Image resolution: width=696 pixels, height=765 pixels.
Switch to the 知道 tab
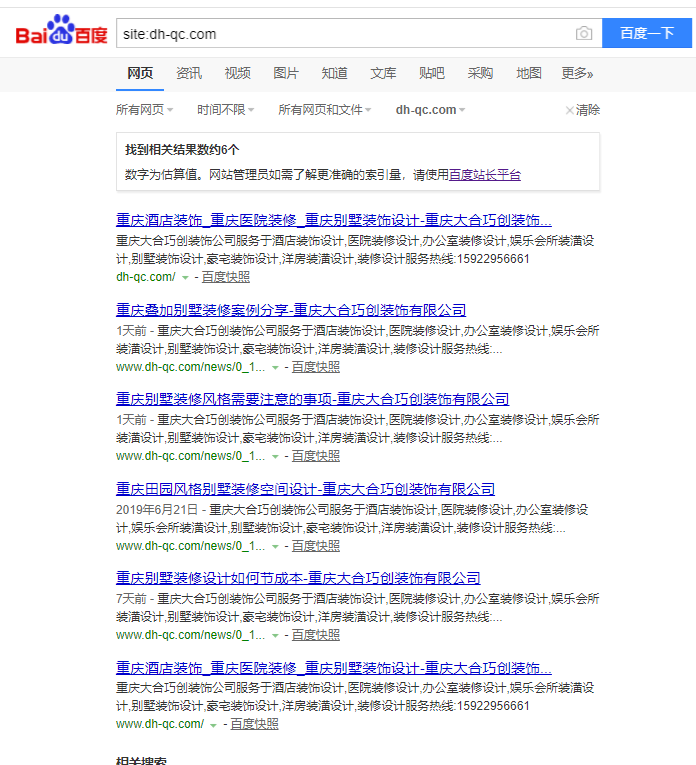(335, 73)
